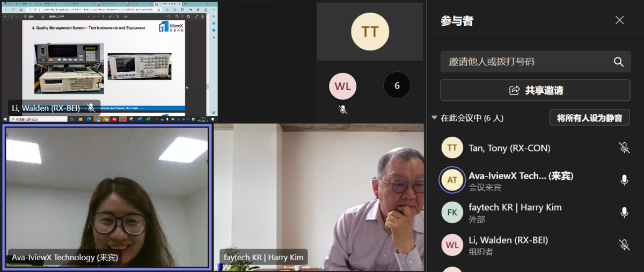This screenshot has width=644, height=272.
Task: Click 将所有人设为静音 to mute everyone
Action: point(589,117)
